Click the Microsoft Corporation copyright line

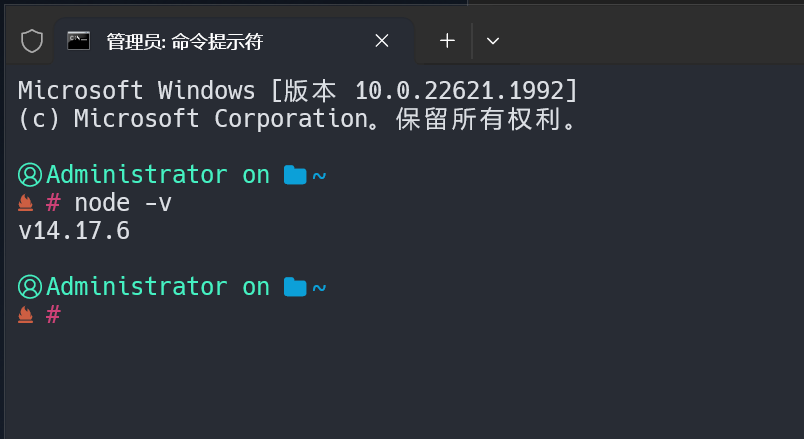point(298,119)
